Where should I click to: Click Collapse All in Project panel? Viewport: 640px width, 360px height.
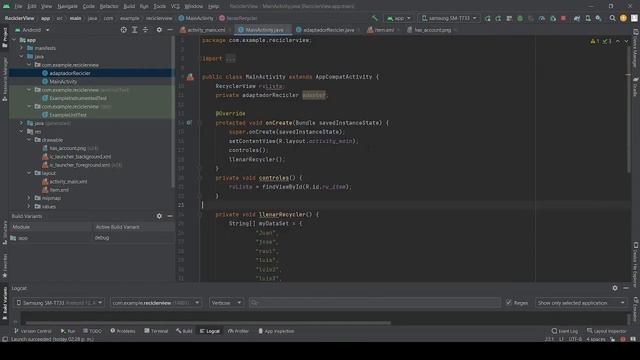(145, 30)
